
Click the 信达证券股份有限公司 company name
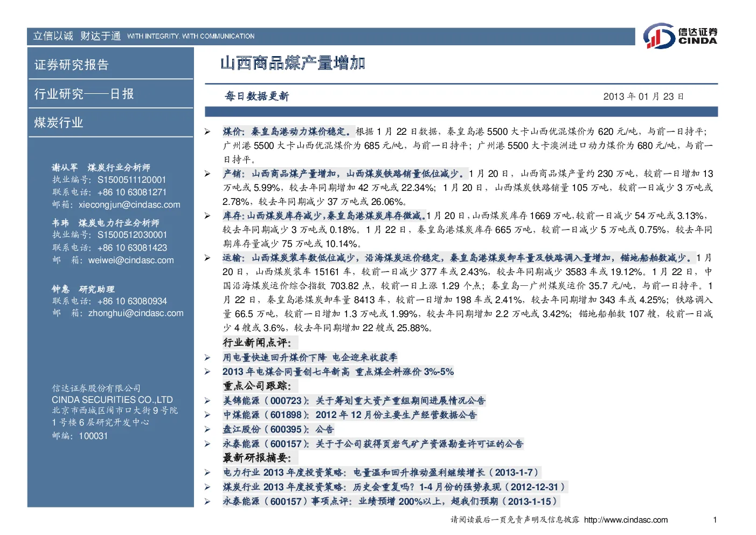pos(96,388)
